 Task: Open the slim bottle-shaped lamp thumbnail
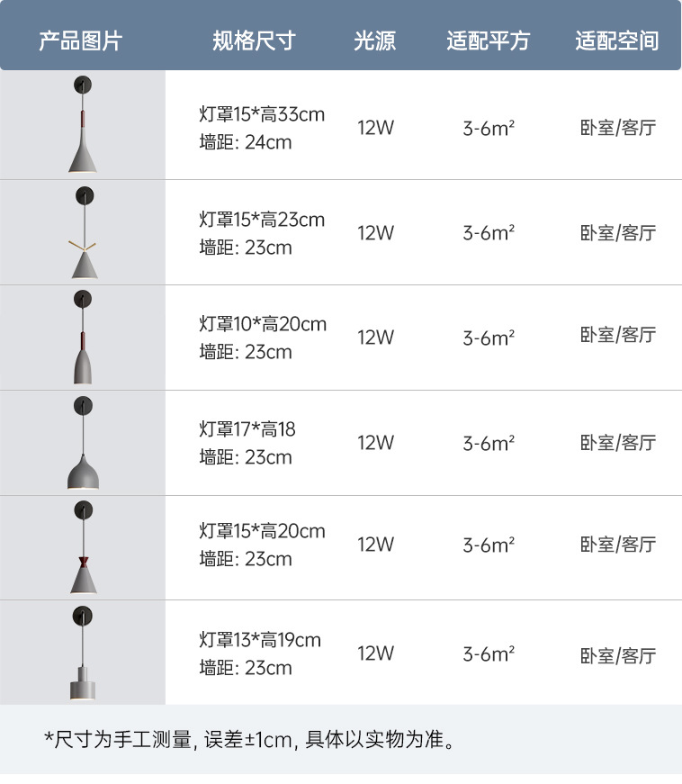(84, 338)
